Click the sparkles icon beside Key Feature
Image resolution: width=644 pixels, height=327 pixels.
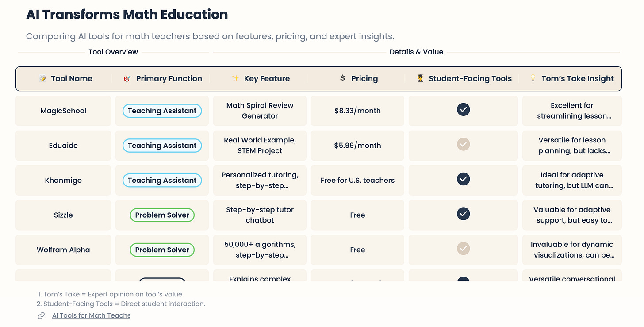tap(235, 79)
